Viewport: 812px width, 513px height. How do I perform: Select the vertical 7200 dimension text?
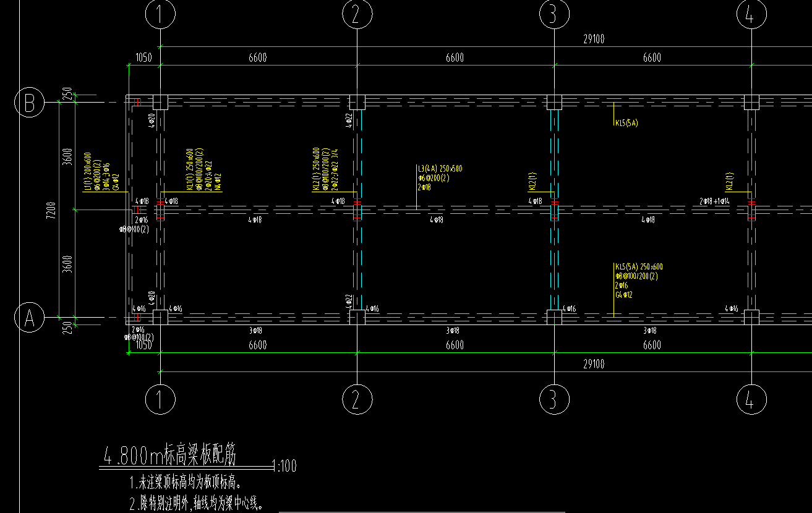point(51,210)
